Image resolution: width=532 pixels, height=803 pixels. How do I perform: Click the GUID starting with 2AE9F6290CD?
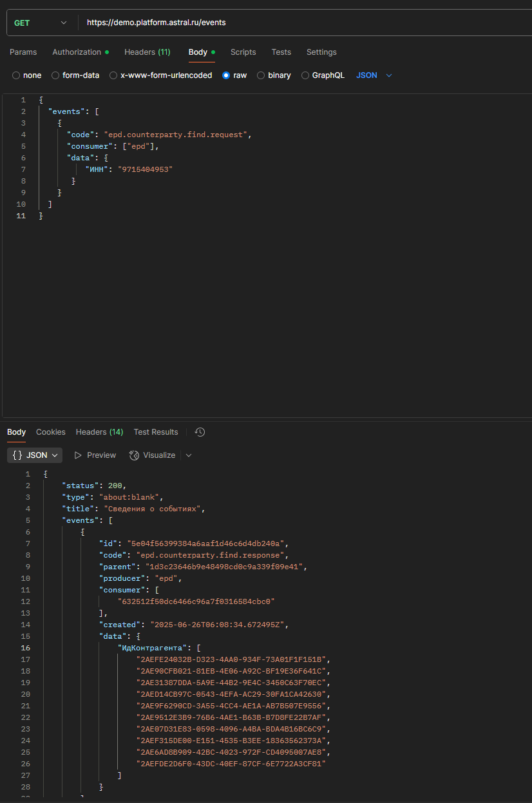tap(231, 706)
